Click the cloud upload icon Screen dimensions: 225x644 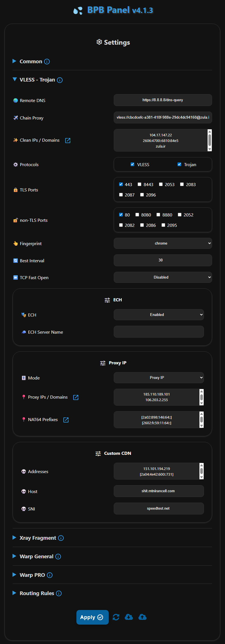[143, 617]
